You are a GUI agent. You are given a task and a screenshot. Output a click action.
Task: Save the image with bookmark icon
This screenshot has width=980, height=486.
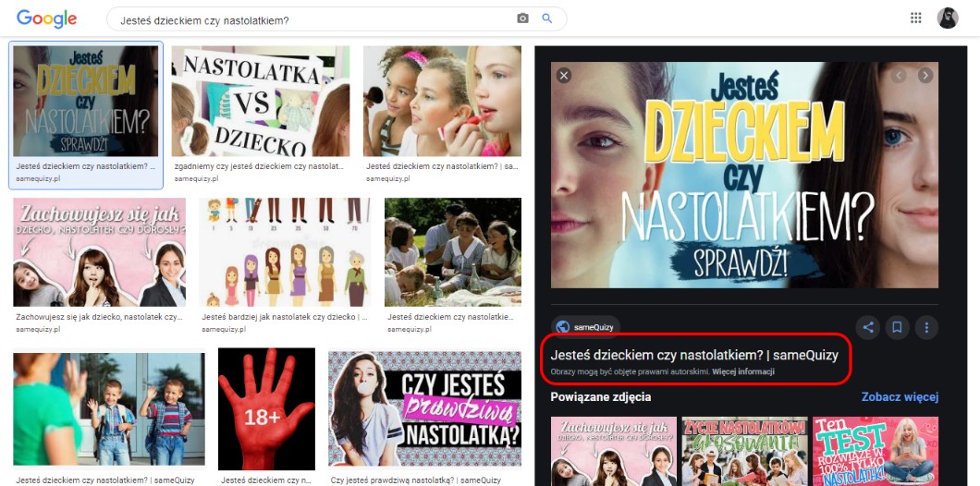point(896,326)
